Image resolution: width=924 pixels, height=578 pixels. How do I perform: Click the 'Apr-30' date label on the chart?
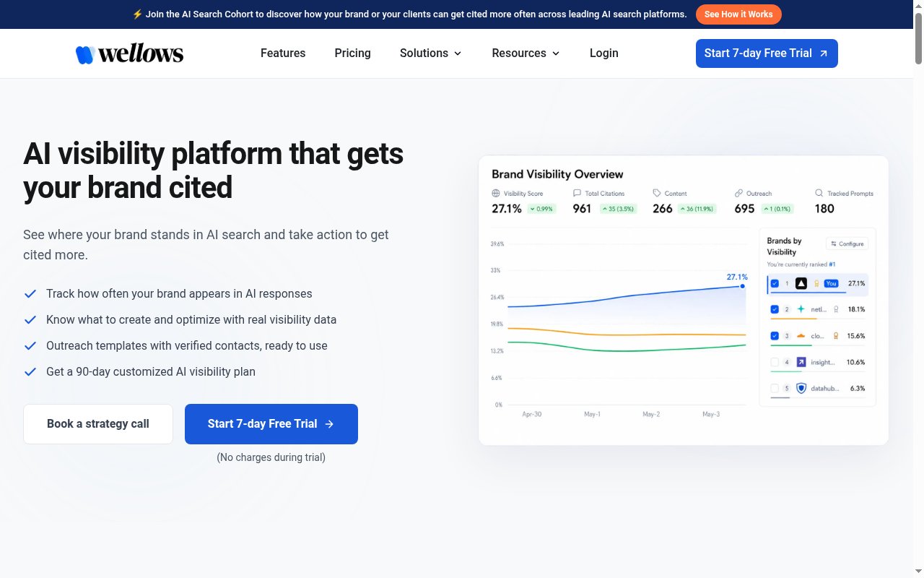click(532, 414)
